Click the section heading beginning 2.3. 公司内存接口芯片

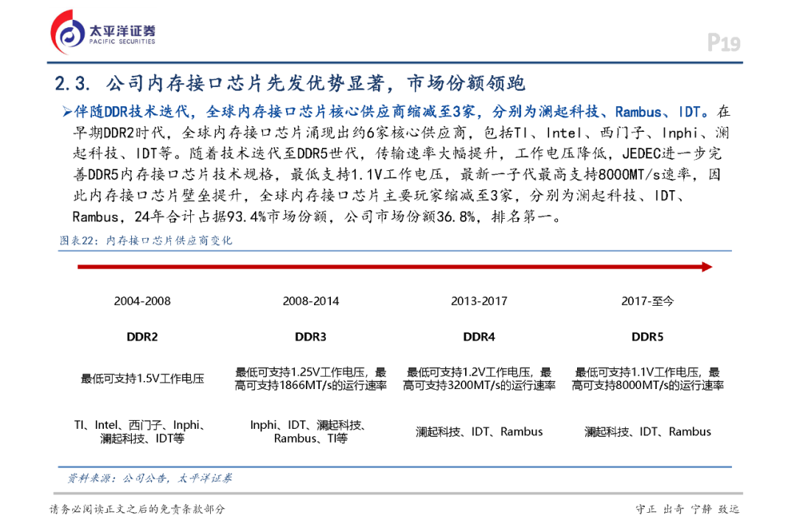(x=290, y=83)
